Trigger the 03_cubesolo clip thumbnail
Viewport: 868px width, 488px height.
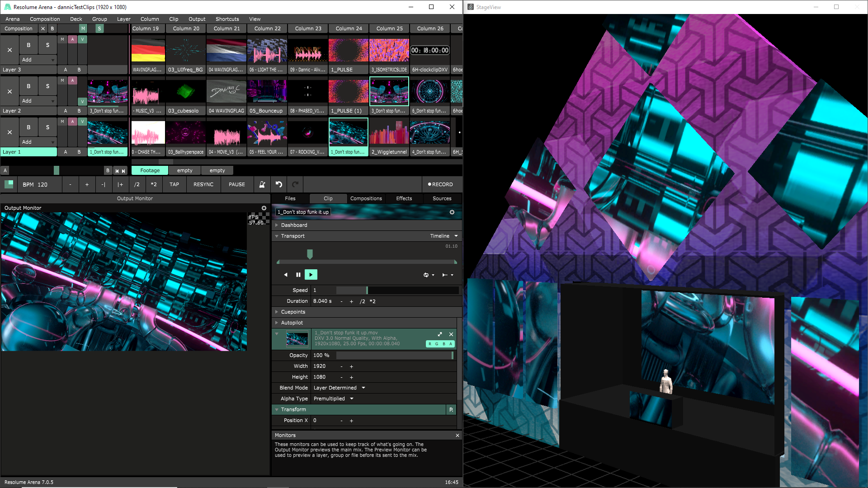(x=186, y=91)
